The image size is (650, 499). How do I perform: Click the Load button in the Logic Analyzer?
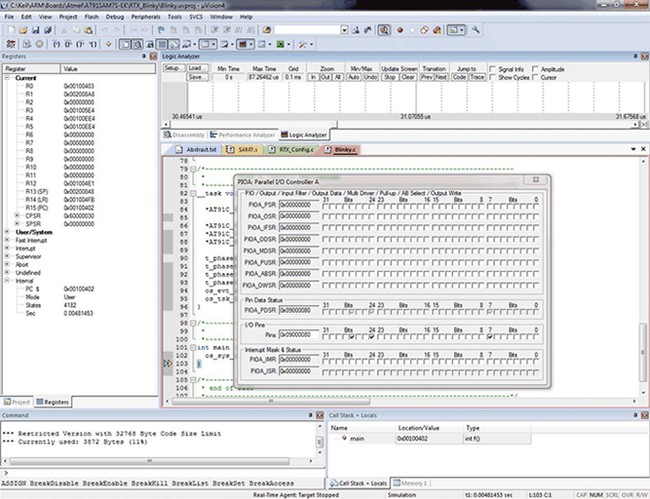[x=197, y=68]
